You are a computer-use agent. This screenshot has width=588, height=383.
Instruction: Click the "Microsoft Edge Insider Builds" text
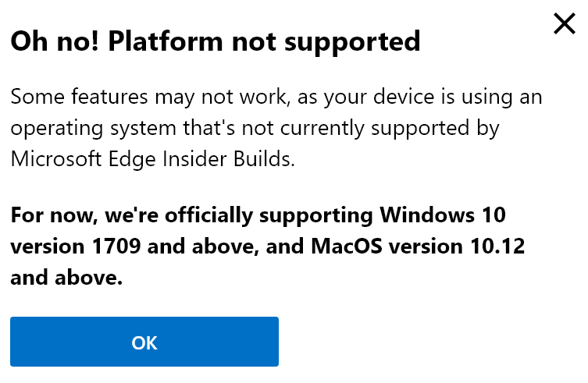(153, 158)
